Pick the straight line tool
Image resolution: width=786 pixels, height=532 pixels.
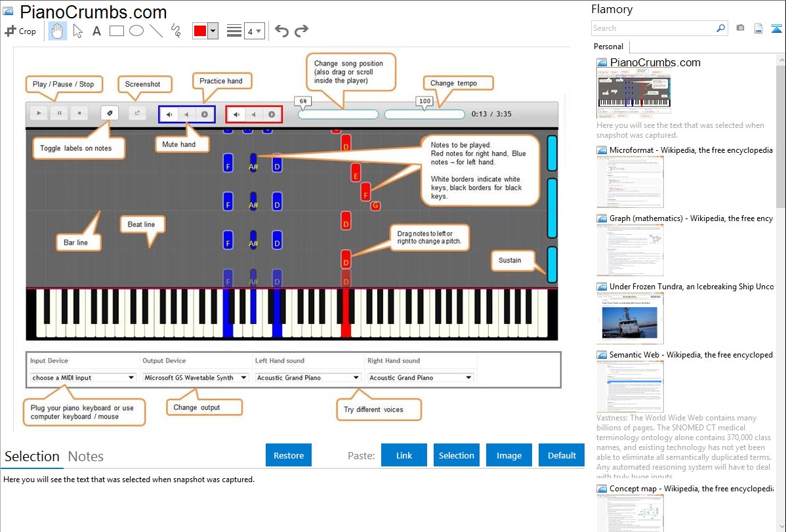click(156, 31)
